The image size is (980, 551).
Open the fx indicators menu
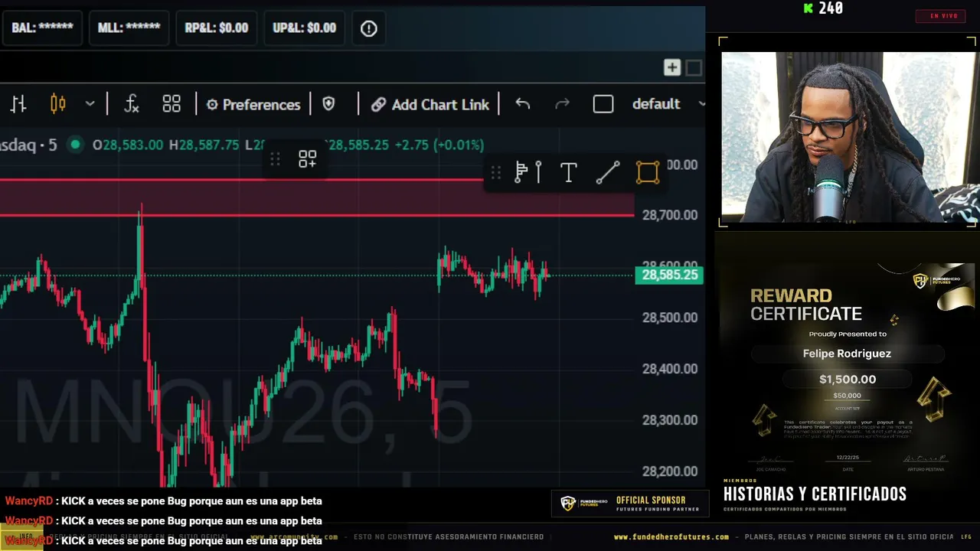pos(132,104)
